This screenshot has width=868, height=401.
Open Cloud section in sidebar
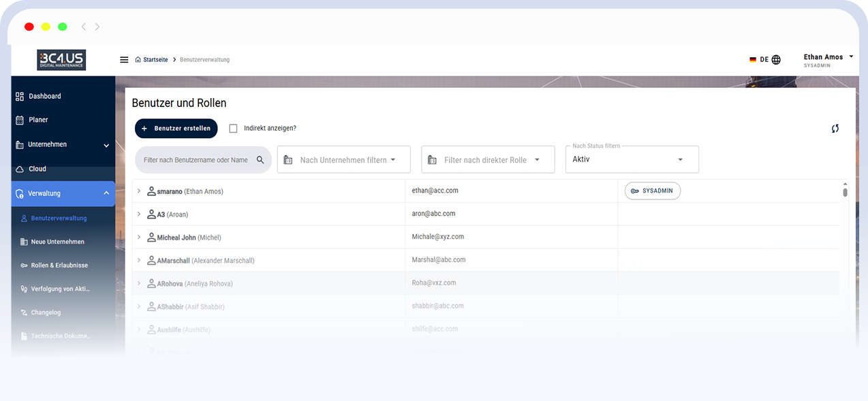point(37,169)
